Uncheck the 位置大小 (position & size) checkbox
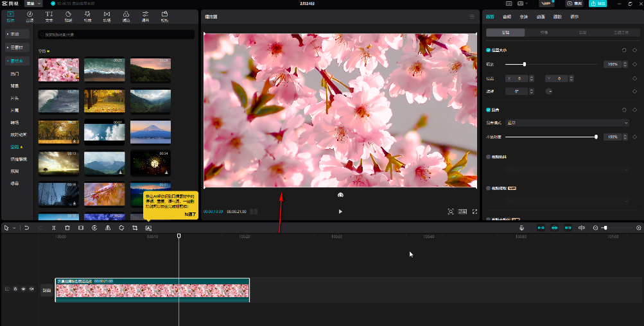The width and height of the screenshot is (644, 326). tap(489, 50)
